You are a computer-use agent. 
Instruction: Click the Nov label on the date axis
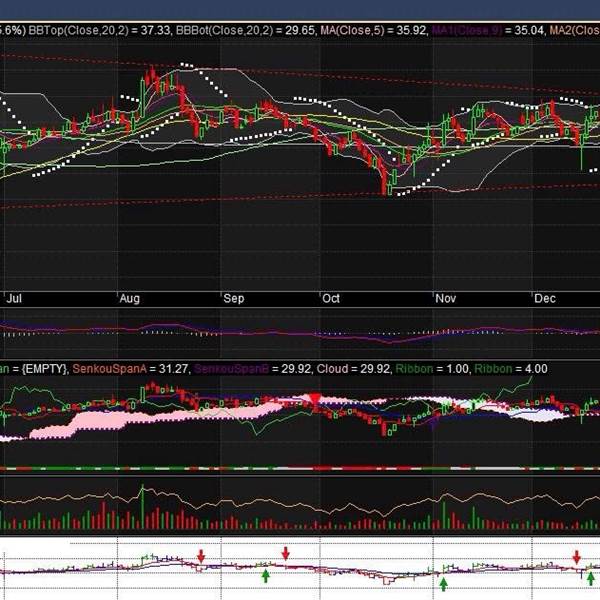tap(446, 298)
